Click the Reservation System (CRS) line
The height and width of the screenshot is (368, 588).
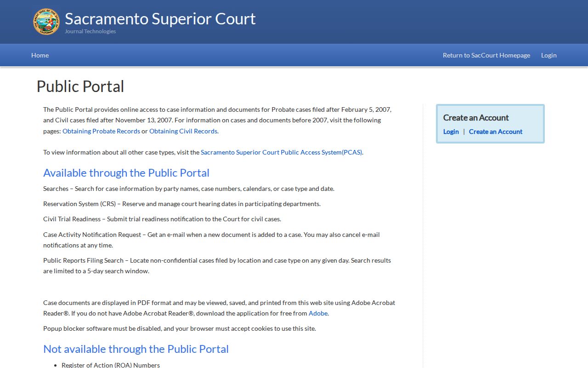tap(182, 204)
